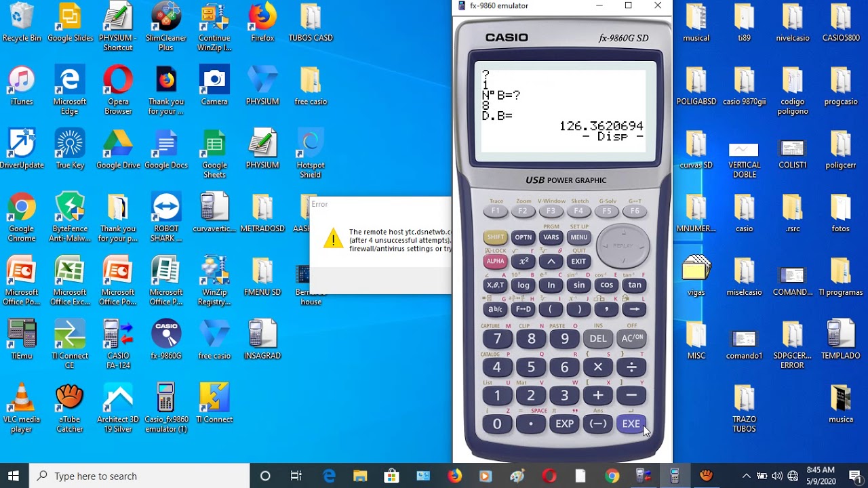Click the REPLAY directional pad
Screen dimensions: 868x488
pyautogui.click(x=623, y=247)
